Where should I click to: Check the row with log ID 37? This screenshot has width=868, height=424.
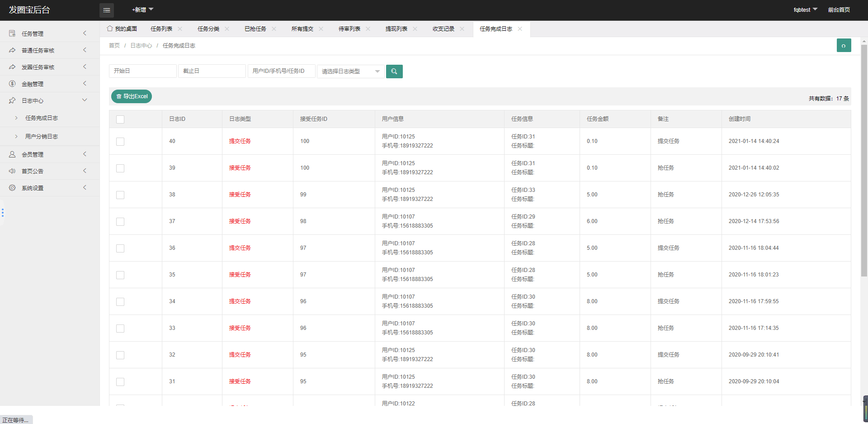(120, 222)
